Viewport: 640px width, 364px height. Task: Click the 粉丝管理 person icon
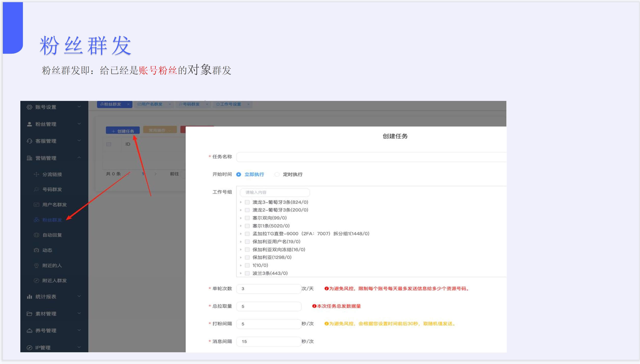point(30,124)
